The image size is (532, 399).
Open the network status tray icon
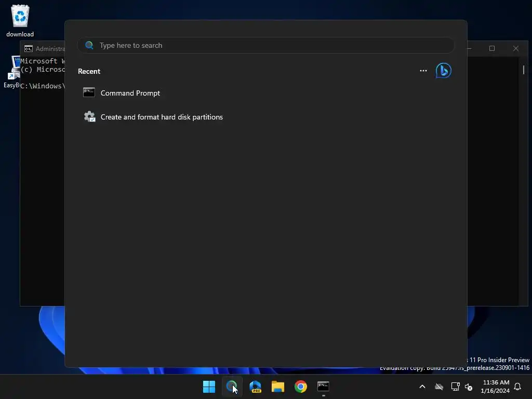click(455, 387)
